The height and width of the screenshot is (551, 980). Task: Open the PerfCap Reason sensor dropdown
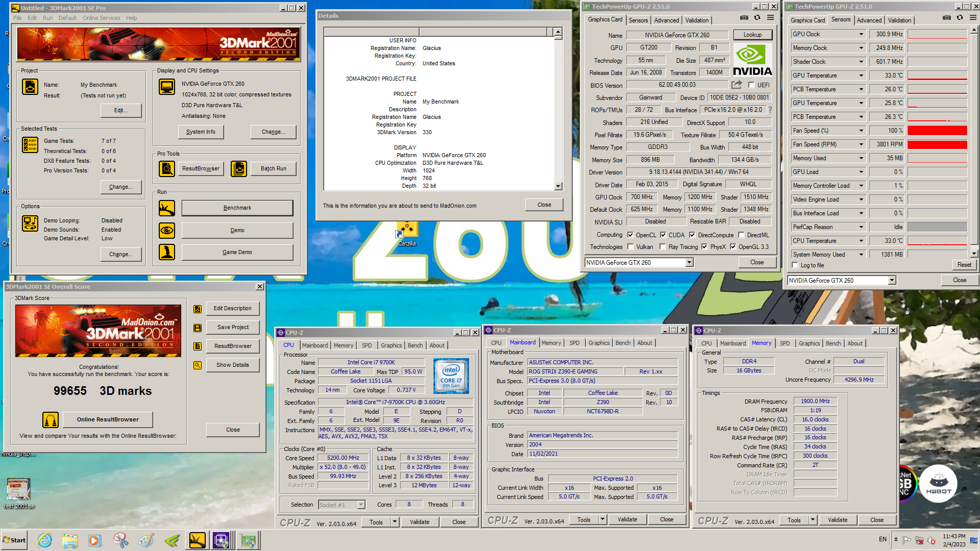(x=861, y=227)
